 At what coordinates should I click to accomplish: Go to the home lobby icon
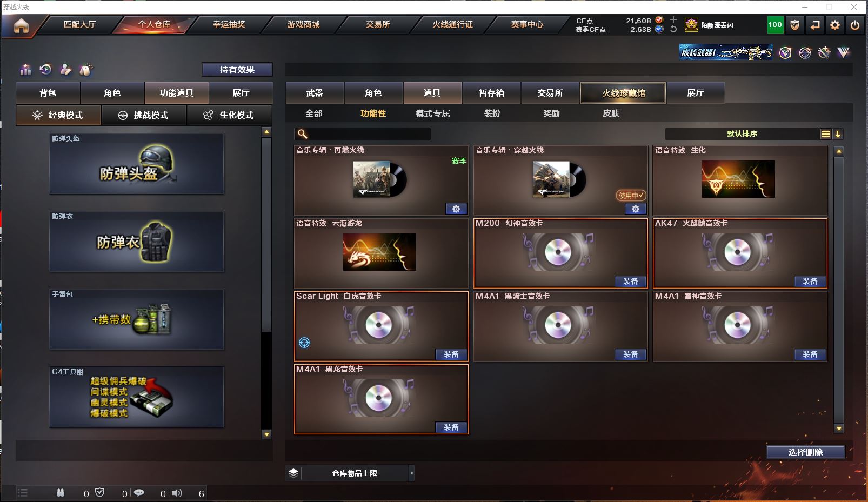[x=21, y=25]
